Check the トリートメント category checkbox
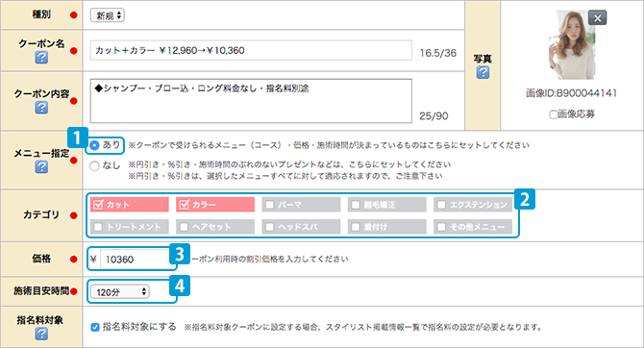This screenshot has height=348, width=644. 98,227
